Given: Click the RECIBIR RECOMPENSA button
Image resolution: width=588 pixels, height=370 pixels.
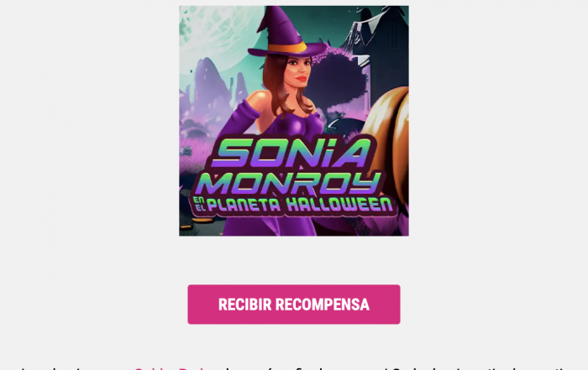Looking at the screenshot, I should [x=294, y=305].
